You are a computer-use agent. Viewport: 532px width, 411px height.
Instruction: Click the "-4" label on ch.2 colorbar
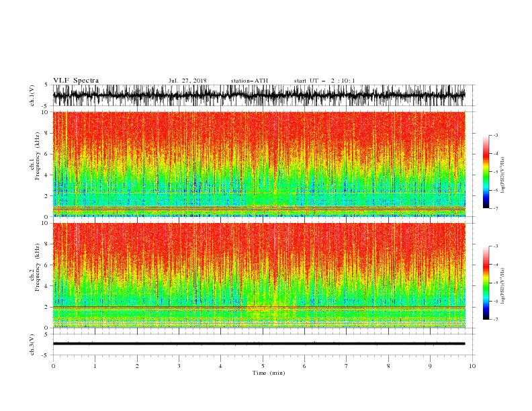(x=495, y=265)
